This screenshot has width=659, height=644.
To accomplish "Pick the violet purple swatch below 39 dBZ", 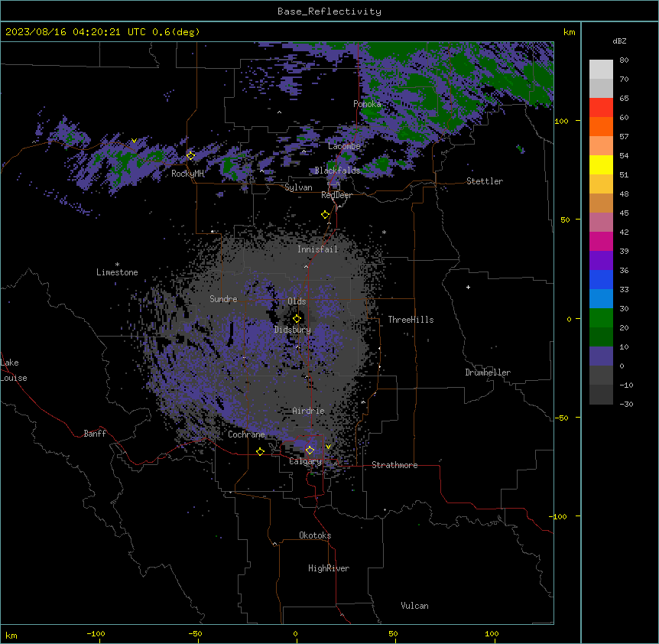I will coord(601,261).
